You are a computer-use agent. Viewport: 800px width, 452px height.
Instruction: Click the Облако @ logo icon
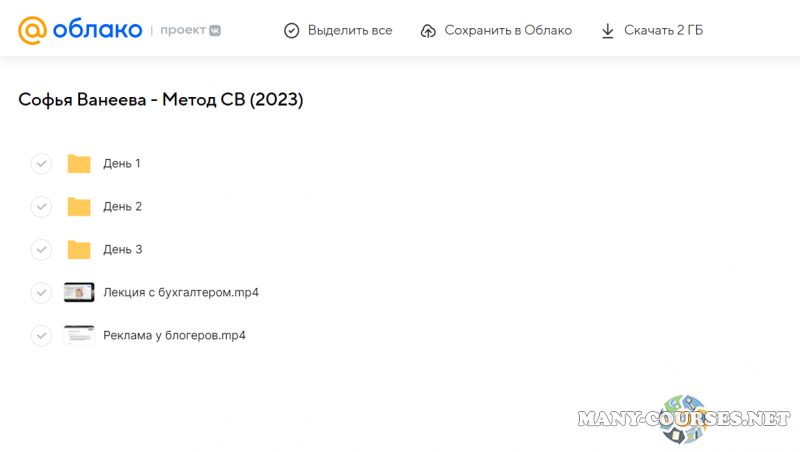32,30
